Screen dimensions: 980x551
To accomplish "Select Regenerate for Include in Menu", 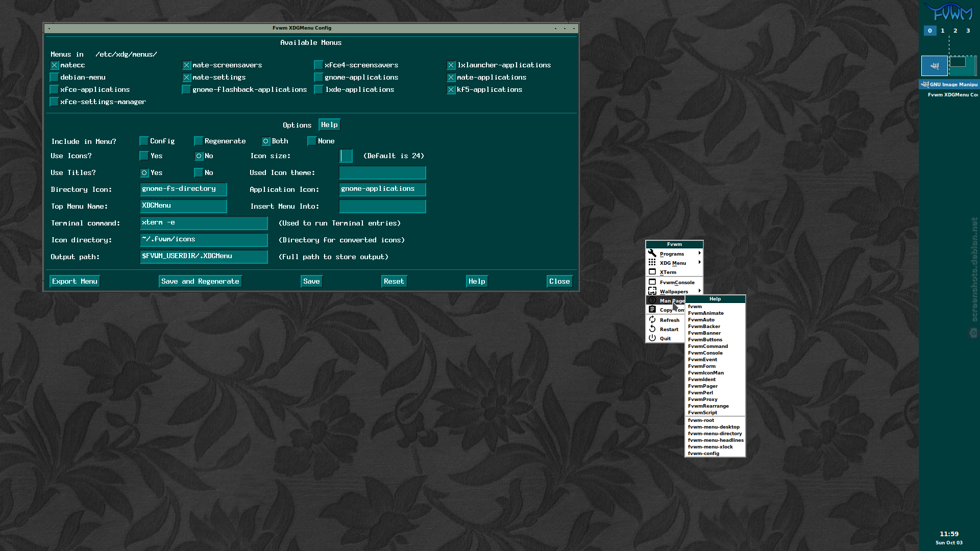I will (199, 141).
